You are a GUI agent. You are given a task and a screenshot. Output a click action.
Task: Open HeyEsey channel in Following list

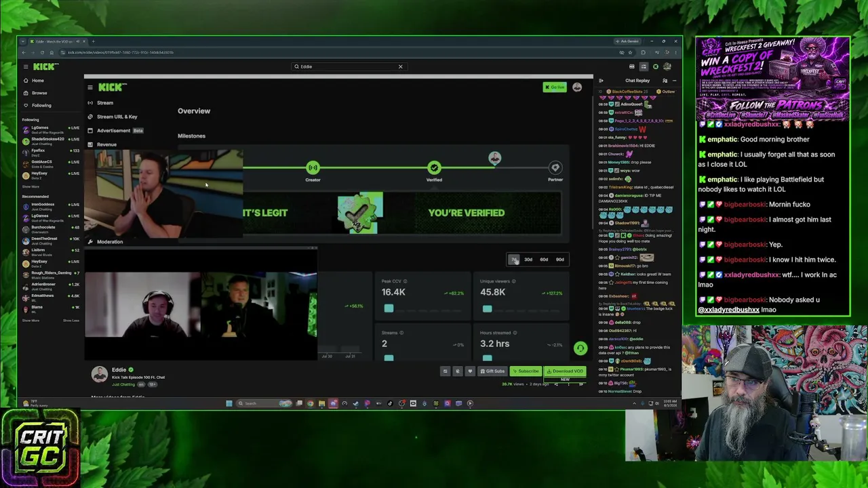(52, 175)
